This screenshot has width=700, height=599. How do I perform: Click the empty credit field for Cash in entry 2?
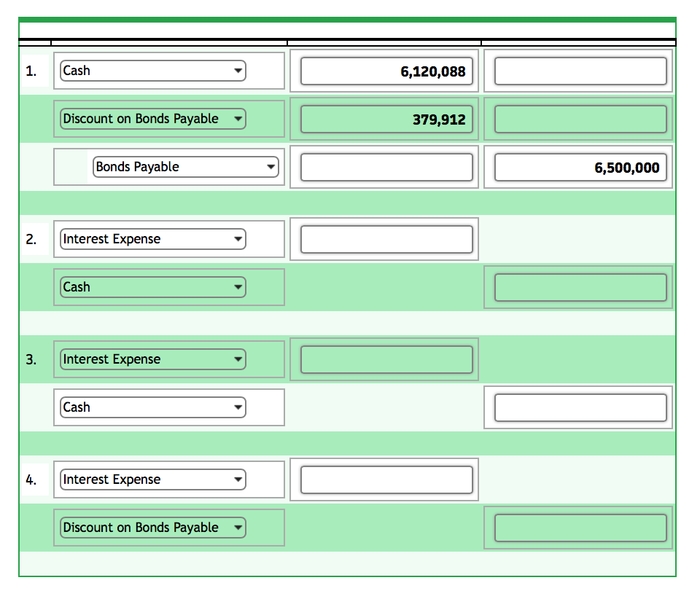[x=580, y=286]
